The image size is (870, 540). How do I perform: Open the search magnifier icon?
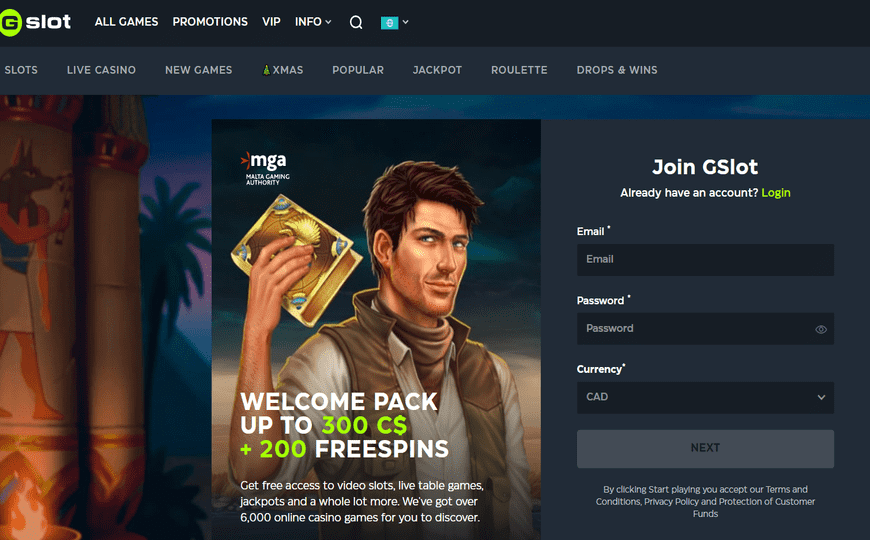click(356, 22)
